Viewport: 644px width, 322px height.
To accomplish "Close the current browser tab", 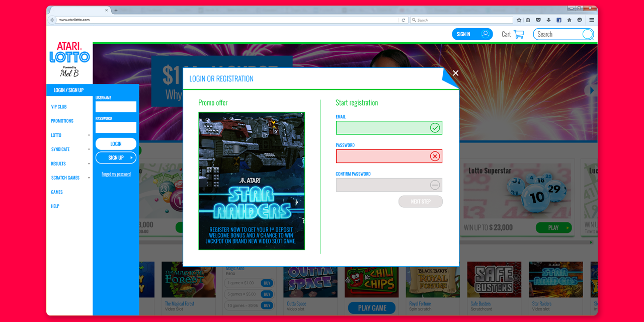I will 107,10.
